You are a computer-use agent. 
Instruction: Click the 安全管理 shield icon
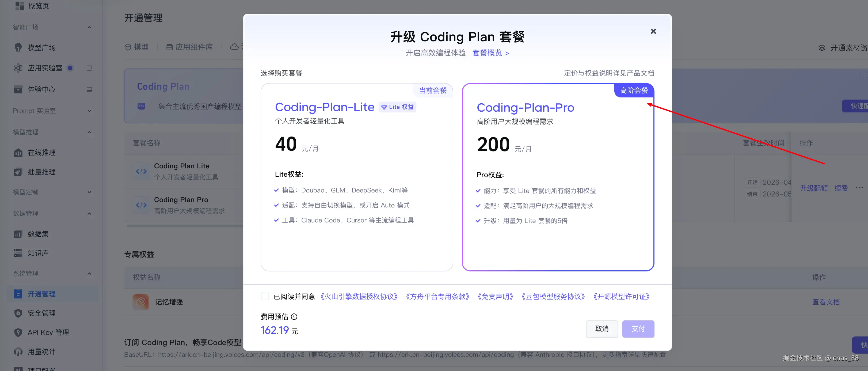[18, 313]
